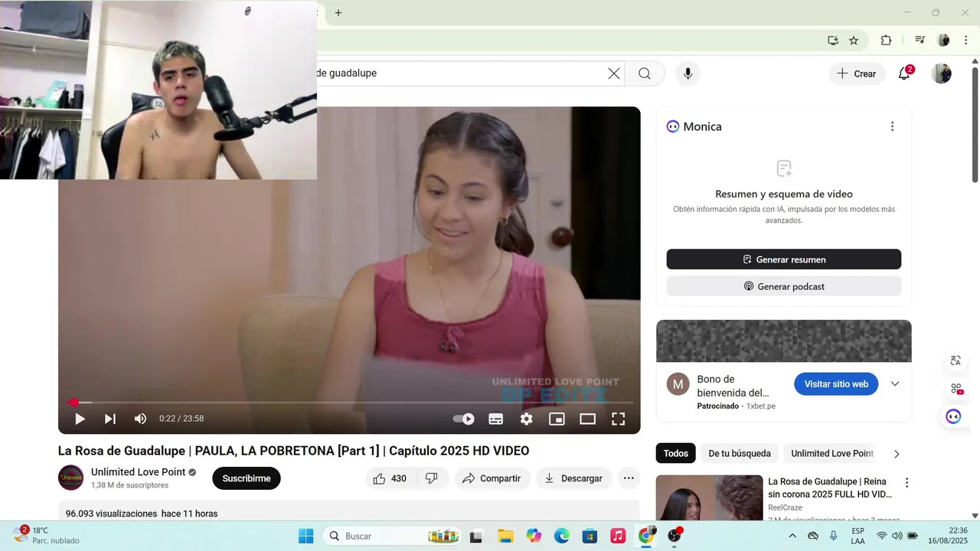Image resolution: width=980 pixels, height=551 pixels.
Task: Click the install app icon in the address bar
Action: (x=833, y=41)
